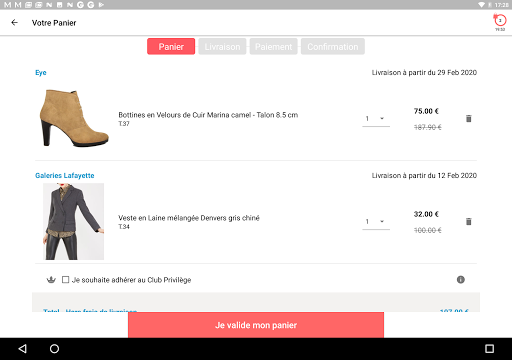Open quantity dropdown for Veste Denvers
512x360 pixels.
point(376,222)
